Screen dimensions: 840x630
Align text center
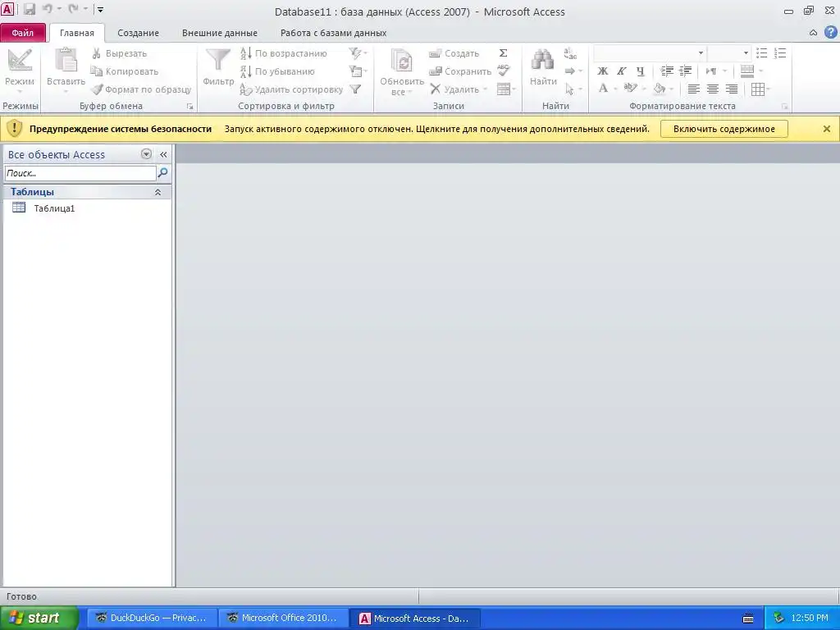(713, 89)
